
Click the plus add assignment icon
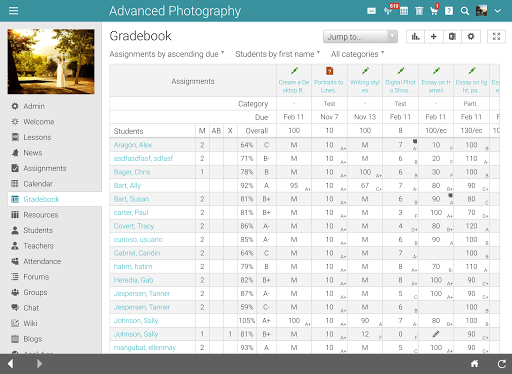pos(434,36)
